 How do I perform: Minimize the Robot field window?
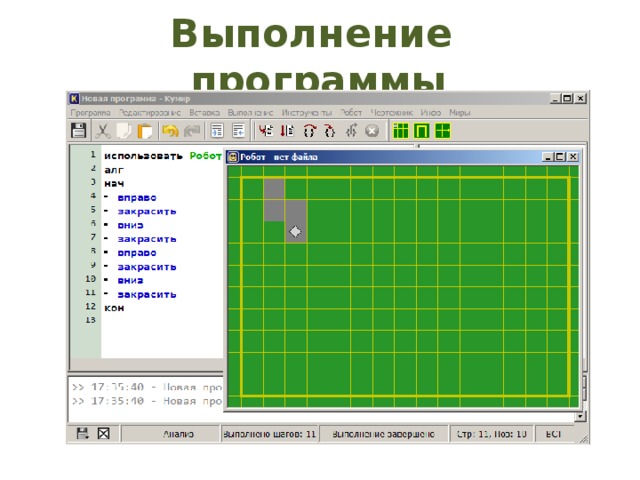coord(548,157)
